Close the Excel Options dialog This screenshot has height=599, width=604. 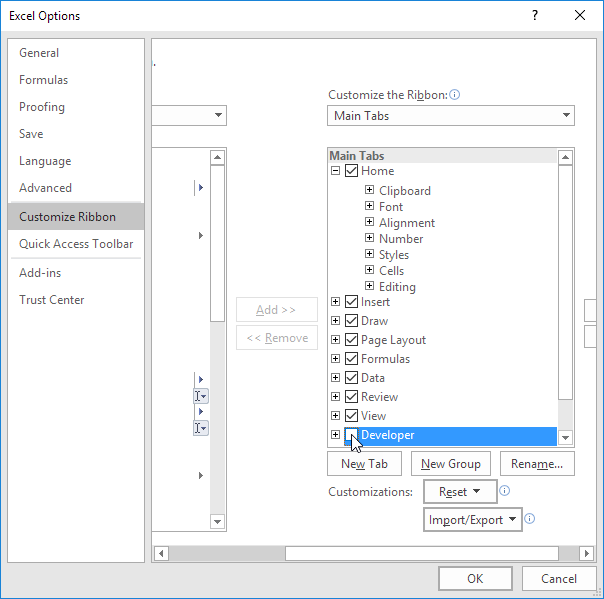pos(580,15)
